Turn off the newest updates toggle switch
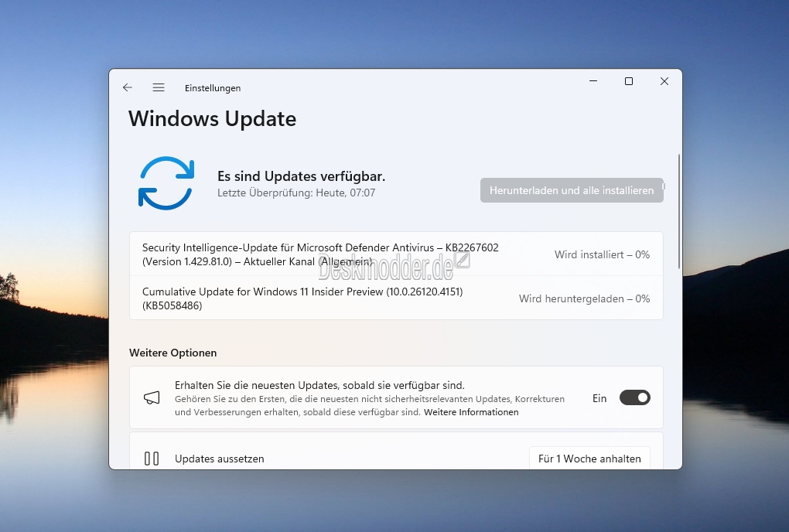This screenshot has width=789, height=532. 635,397
